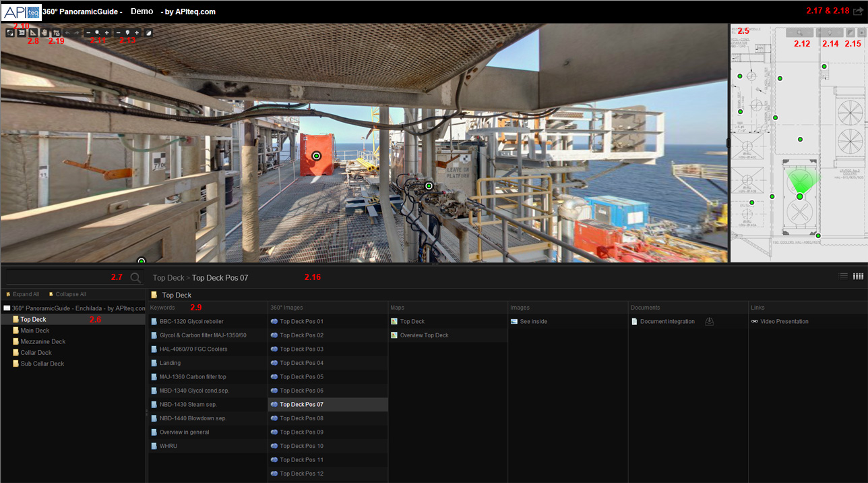
Task: Open the See inside image entry
Action: (x=532, y=321)
